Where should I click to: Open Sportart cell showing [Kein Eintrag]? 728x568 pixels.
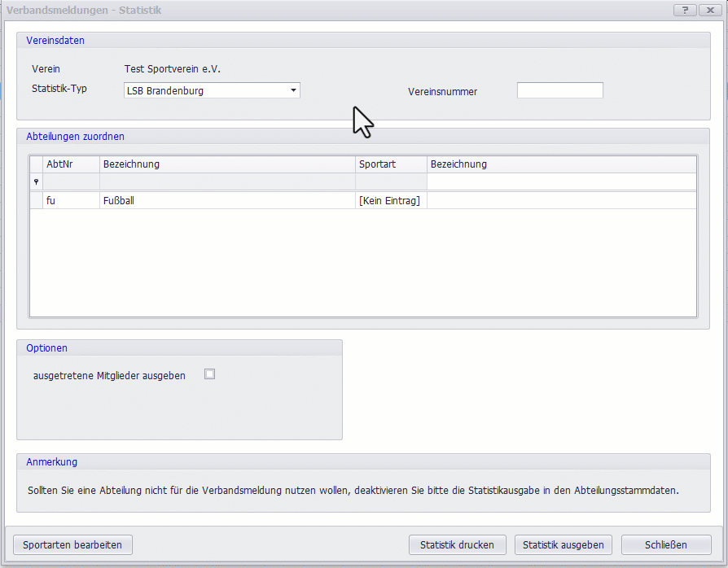point(390,200)
